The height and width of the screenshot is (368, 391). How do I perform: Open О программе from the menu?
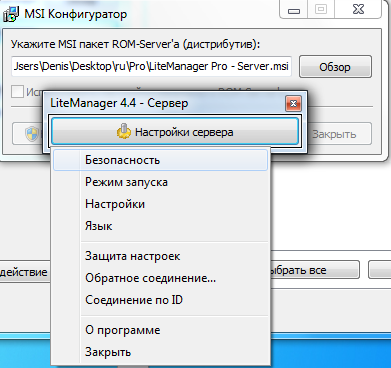[160, 330]
